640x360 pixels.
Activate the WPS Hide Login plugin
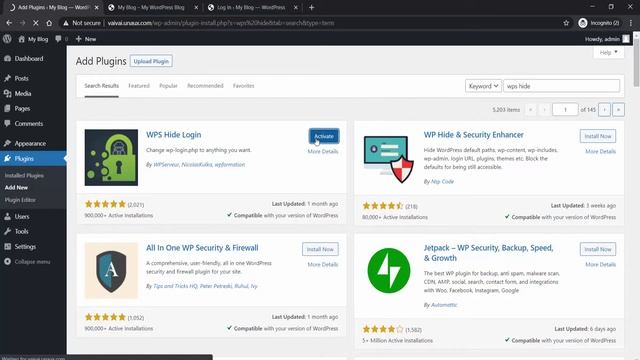(x=324, y=136)
